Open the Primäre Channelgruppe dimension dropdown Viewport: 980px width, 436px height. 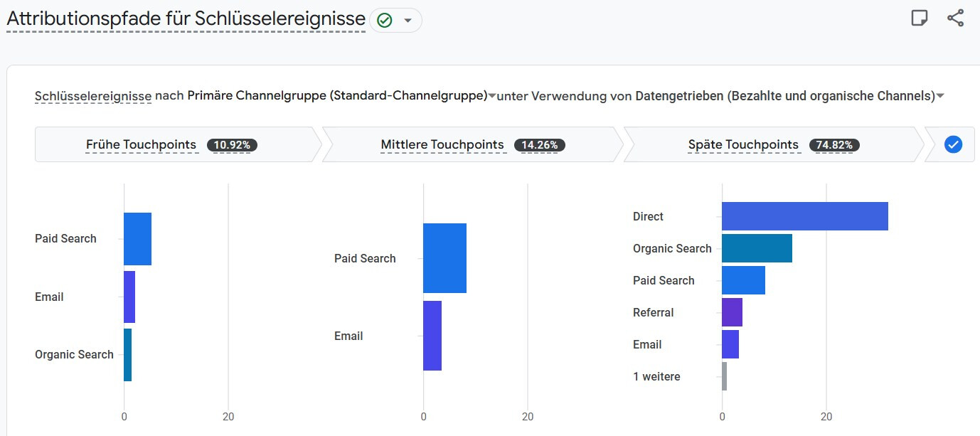click(x=492, y=96)
